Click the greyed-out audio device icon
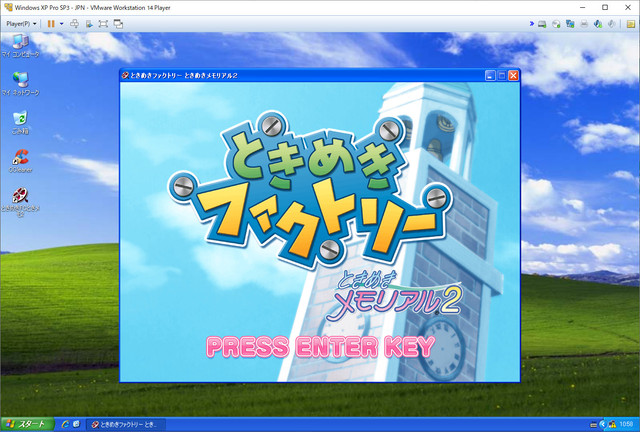 (x=611, y=24)
